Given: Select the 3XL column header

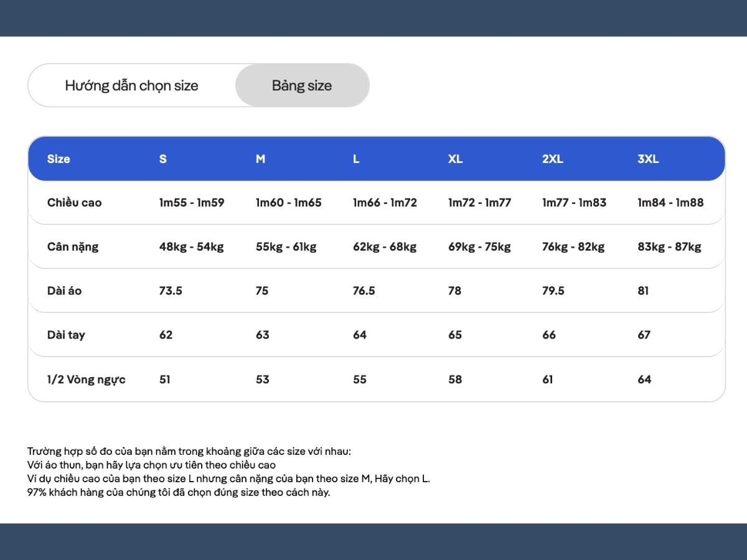Looking at the screenshot, I should pos(647,159).
